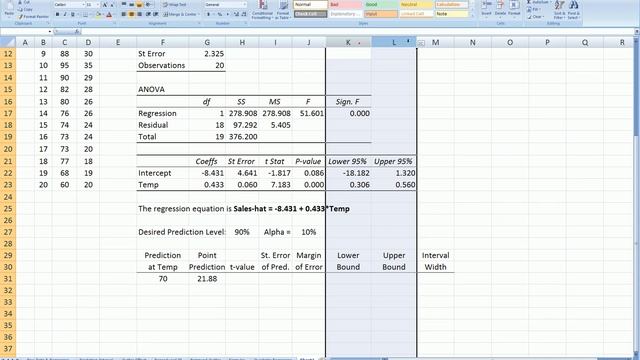Apply Comma Style format
Screen dimensions: 640x360
(x=227, y=14)
